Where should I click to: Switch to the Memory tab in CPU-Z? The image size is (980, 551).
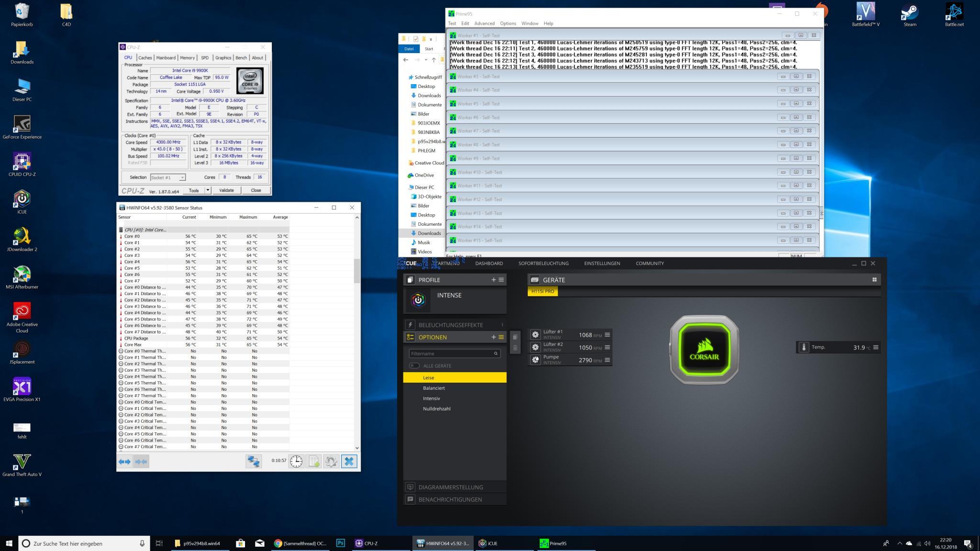coord(187,58)
